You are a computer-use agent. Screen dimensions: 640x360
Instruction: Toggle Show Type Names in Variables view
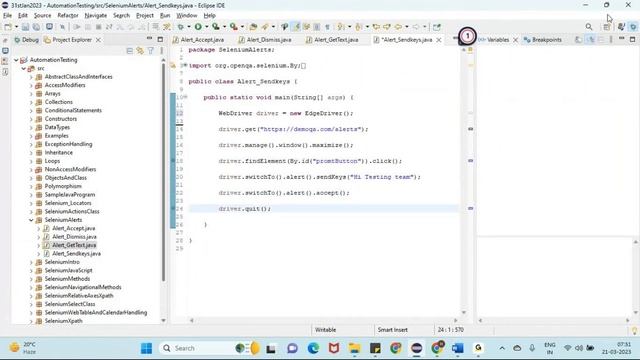click(578, 40)
